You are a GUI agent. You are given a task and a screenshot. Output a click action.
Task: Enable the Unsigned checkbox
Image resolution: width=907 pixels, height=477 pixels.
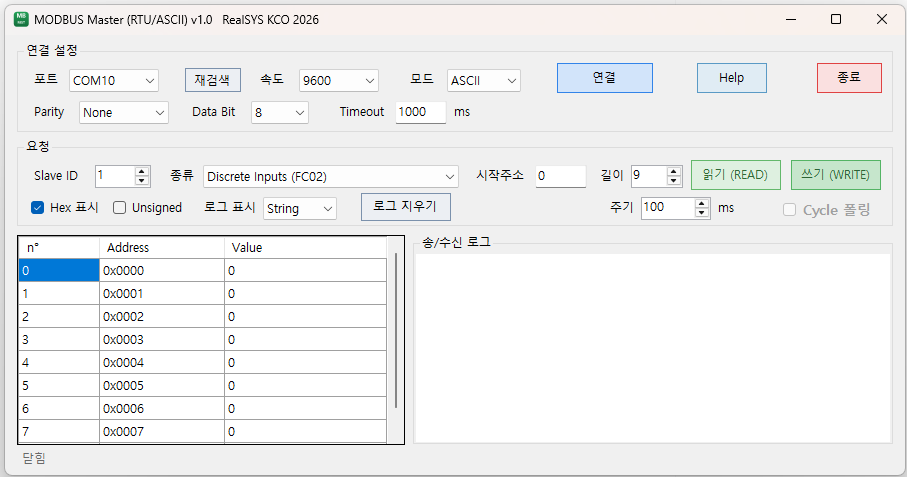click(120, 208)
